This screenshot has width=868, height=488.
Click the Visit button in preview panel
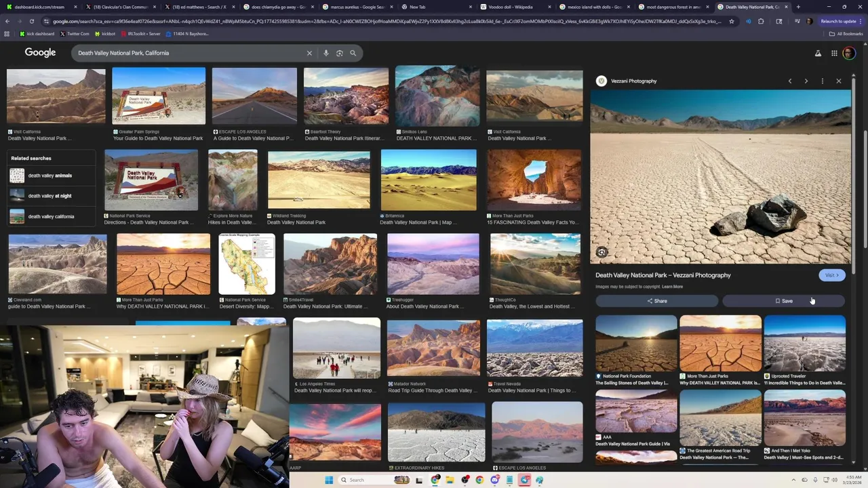831,275
